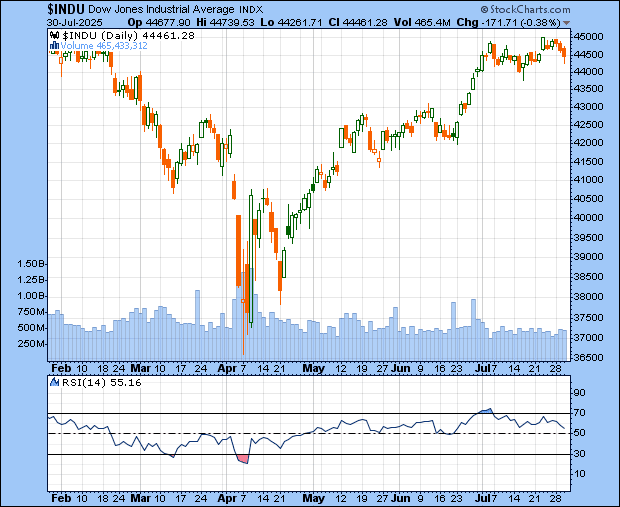Click the RSI(14) 55.16 legend label
The image size is (620, 507).
[100, 382]
